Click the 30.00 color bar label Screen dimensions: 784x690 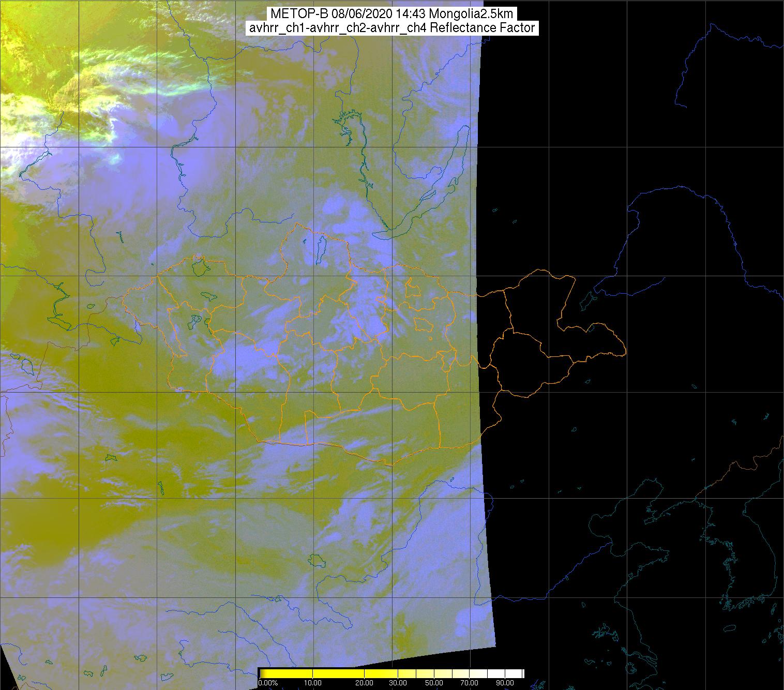pos(398,683)
